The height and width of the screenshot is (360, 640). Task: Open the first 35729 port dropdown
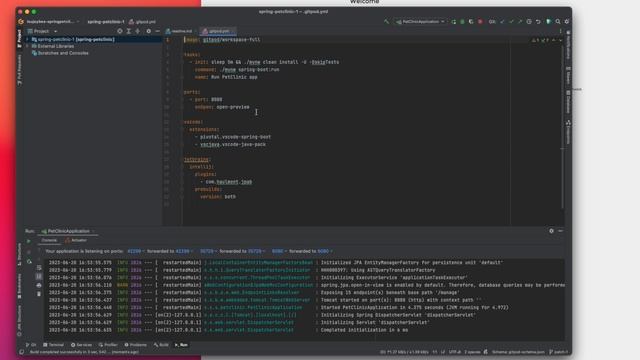[x=209, y=251]
